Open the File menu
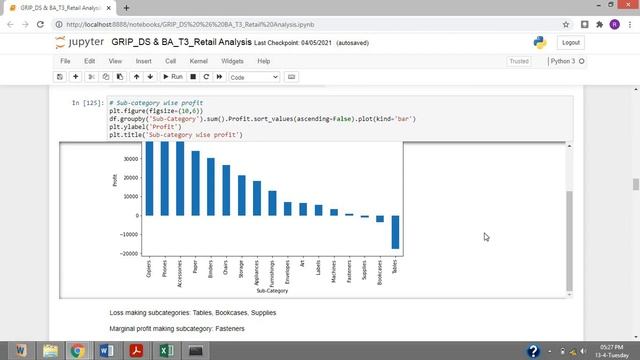Image resolution: width=640 pixels, height=360 pixels. pyautogui.click(x=65, y=61)
